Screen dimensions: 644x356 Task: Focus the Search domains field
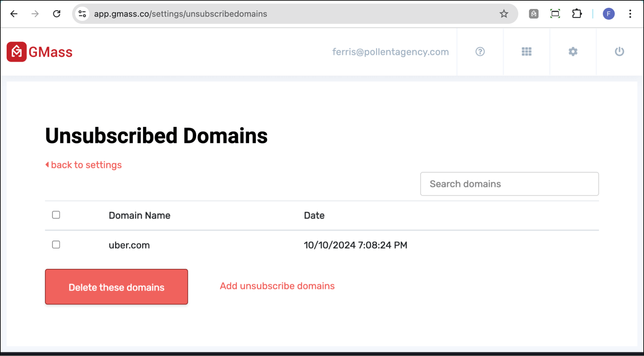click(509, 184)
